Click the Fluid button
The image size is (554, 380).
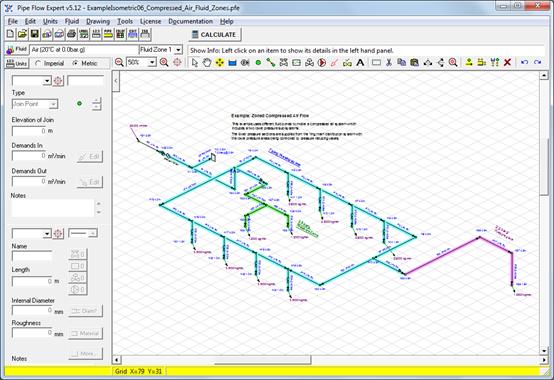click(16, 49)
